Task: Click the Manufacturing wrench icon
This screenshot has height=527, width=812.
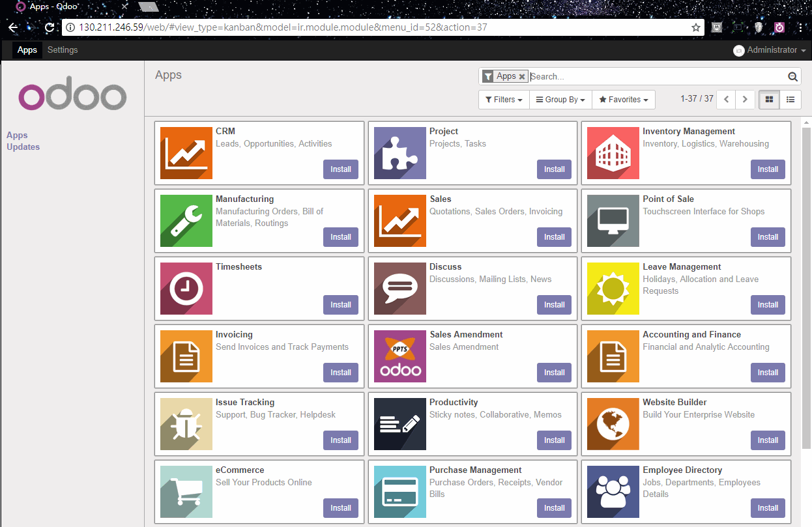Action: [x=186, y=221]
